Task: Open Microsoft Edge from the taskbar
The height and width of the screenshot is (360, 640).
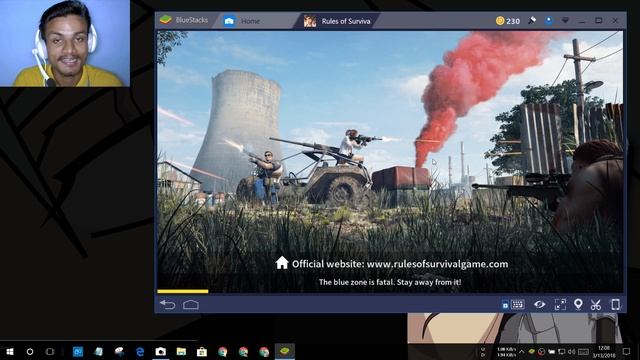Action: (x=140, y=351)
